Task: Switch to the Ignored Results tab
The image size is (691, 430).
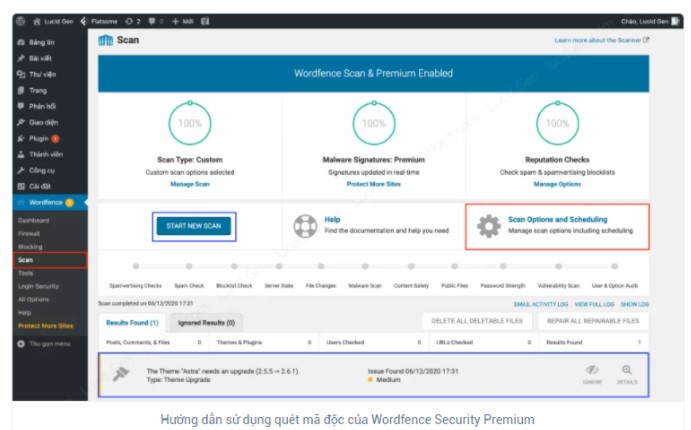Action: (x=206, y=323)
